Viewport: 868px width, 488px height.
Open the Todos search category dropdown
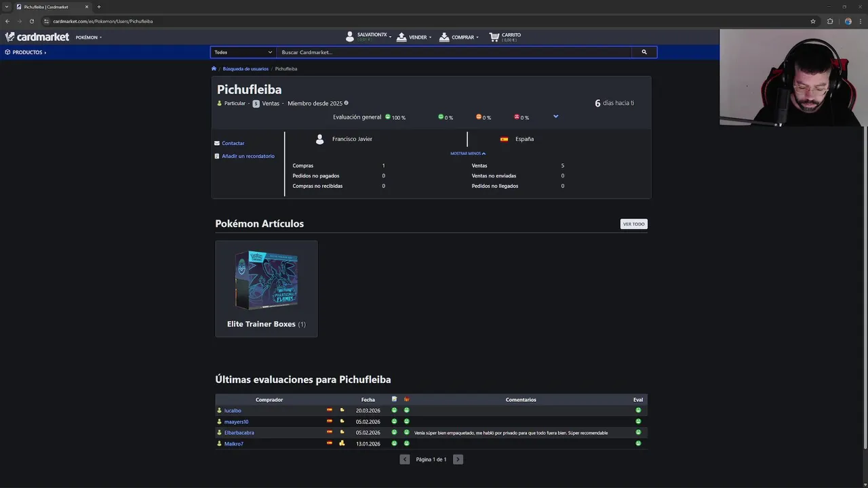tap(243, 52)
